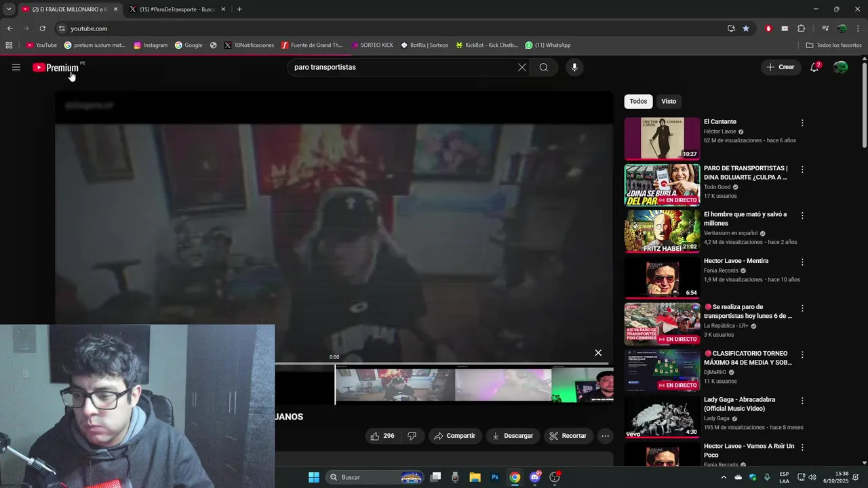Open Discord from the taskbar
The height and width of the screenshot is (488, 868).
coord(535,477)
